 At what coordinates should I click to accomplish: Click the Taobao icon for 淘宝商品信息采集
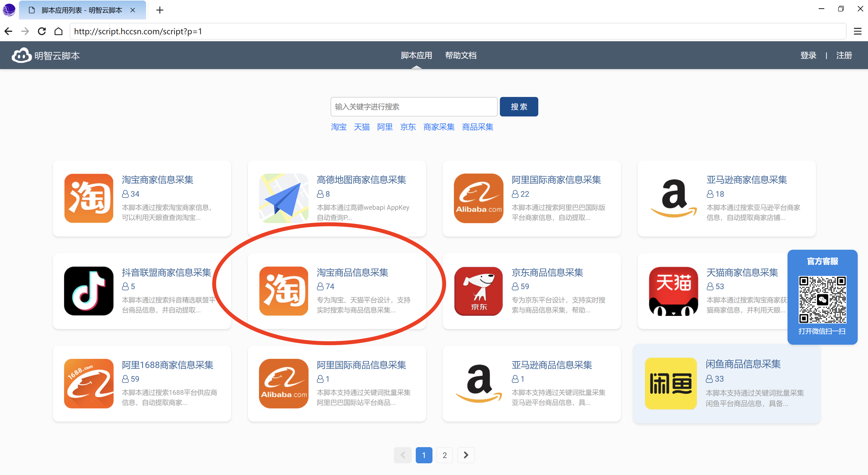[x=284, y=291]
